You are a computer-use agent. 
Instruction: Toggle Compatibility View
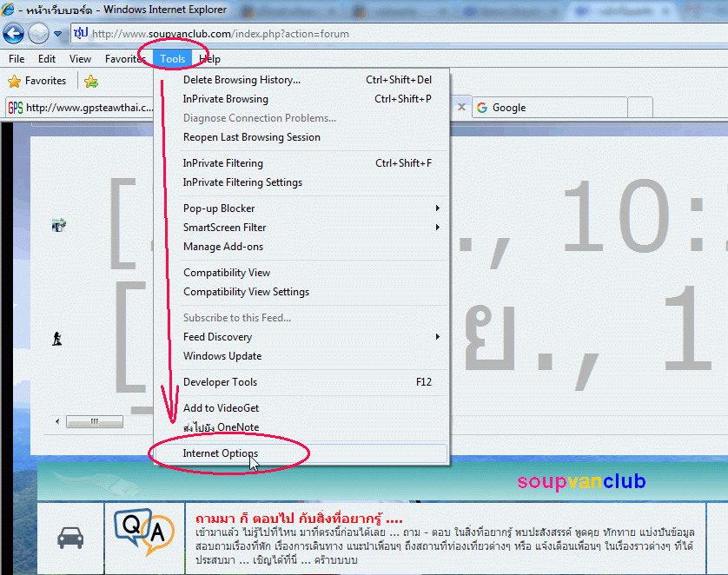tap(301, 273)
